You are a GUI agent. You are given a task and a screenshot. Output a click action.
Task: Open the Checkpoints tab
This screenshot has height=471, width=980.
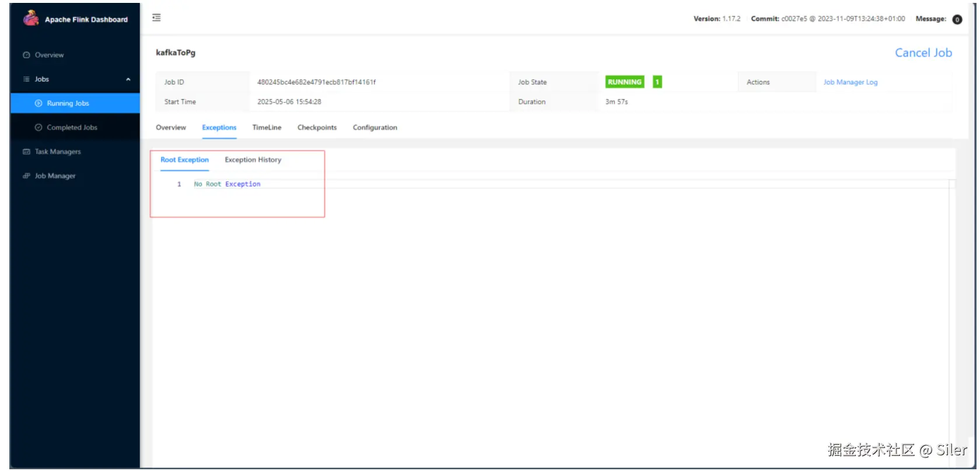[x=317, y=127]
